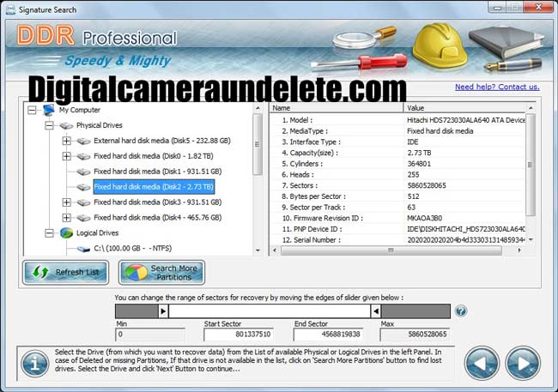Close the Signature Search window
This screenshot has width=558, height=392.
coord(539,7)
